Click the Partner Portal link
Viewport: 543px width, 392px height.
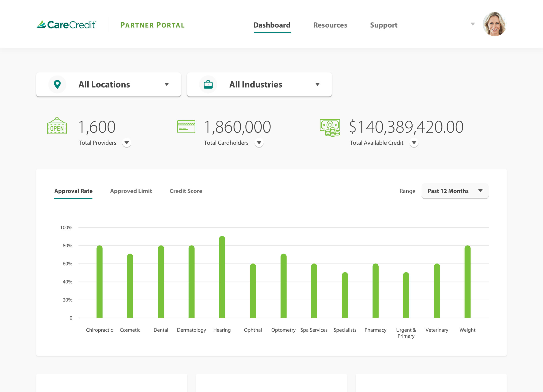click(153, 25)
